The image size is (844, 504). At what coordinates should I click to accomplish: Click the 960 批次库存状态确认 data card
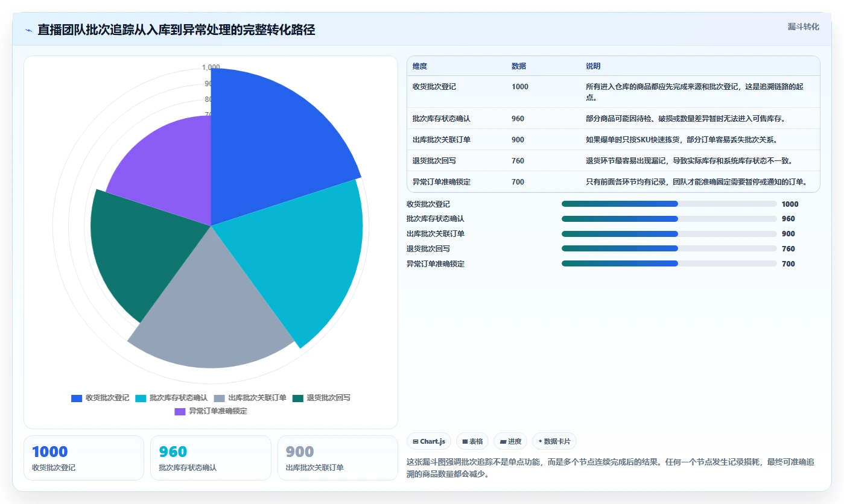[x=211, y=458]
